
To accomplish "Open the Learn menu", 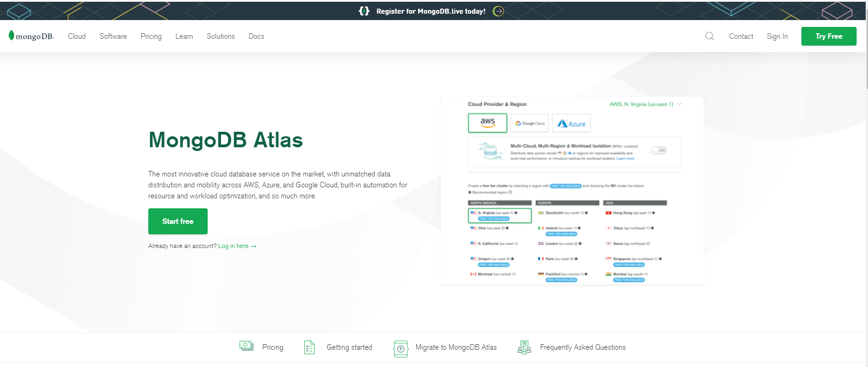I will (x=184, y=36).
